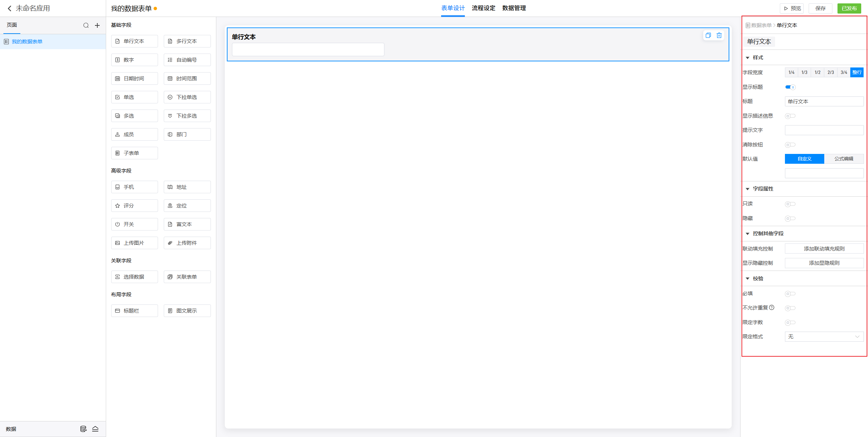Click the copy field icon on canvas
868x437 pixels.
[708, 35]
